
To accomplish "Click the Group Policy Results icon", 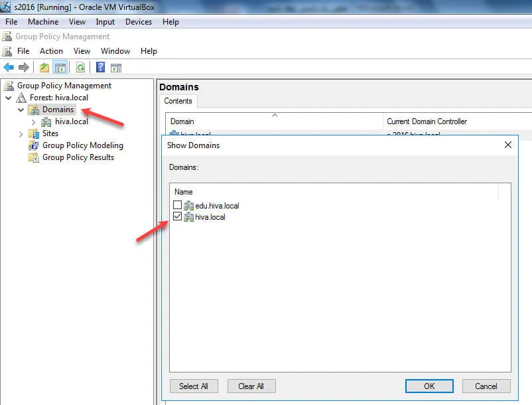I will [34, 157].
